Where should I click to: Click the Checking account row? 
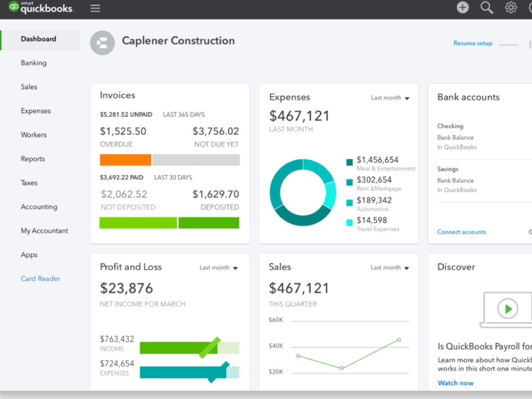485,136
